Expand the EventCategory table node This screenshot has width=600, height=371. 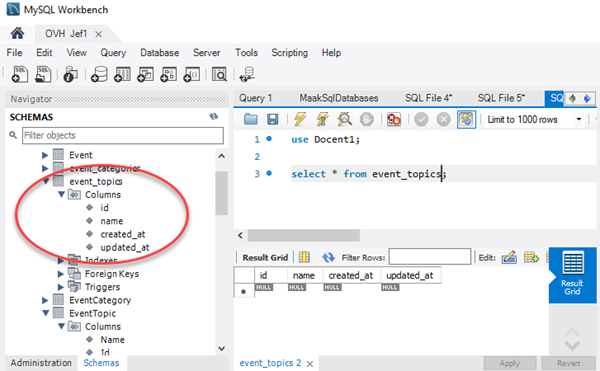[45, 300]
